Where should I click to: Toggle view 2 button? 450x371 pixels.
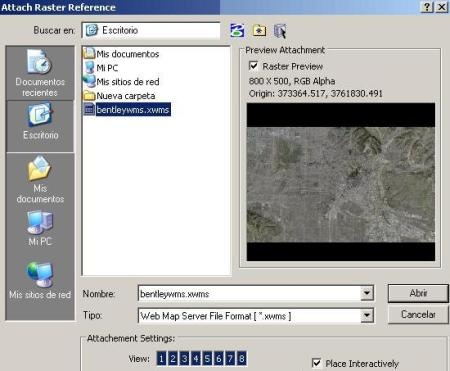coord(173,359)
